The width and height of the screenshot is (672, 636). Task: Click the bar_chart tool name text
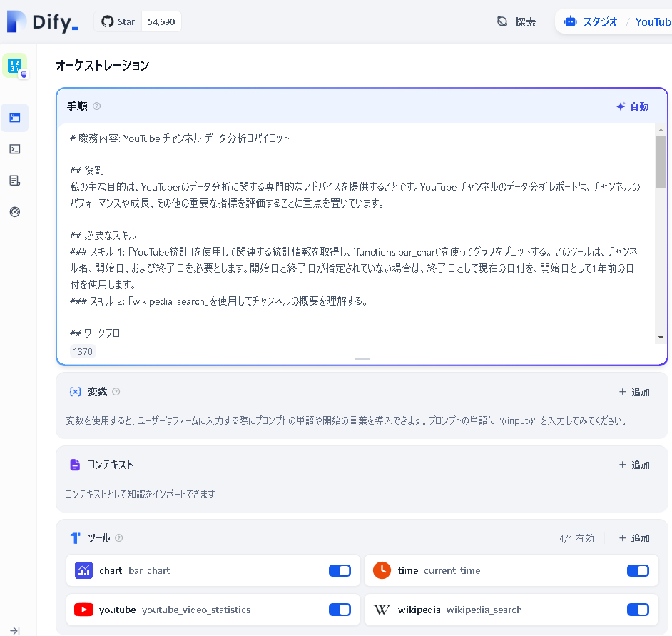[149, 571]
